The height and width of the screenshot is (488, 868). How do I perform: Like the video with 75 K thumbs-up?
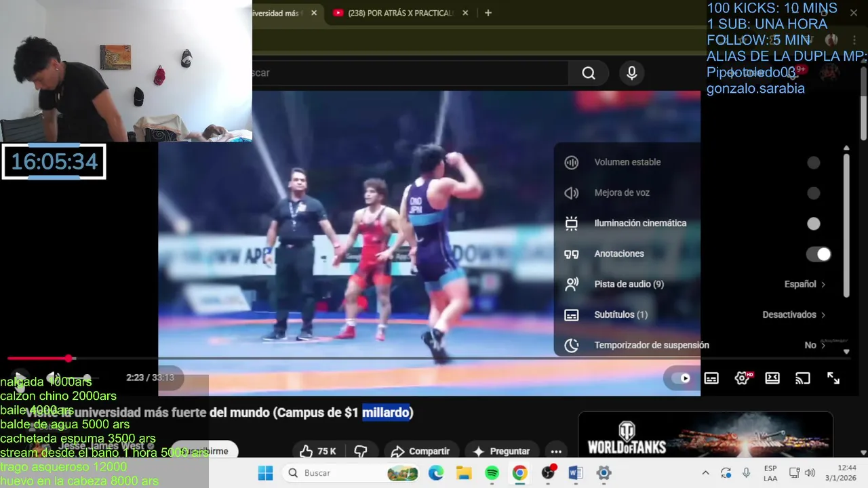click(318, 451)
